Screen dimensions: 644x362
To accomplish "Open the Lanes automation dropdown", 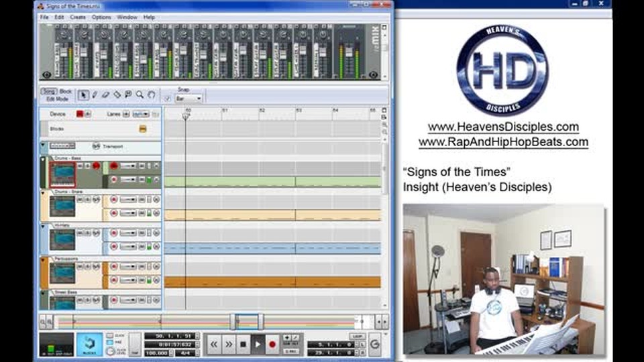I will 140,114.
